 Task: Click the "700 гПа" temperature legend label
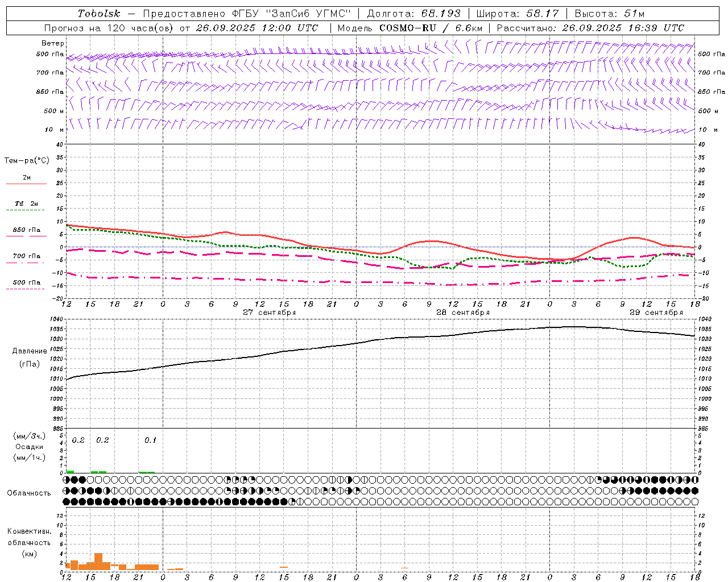[27, 256]
